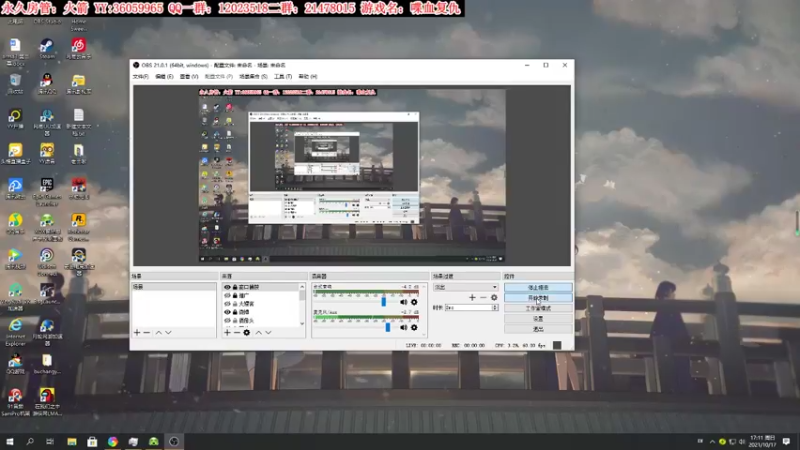The width and height of the screenshot is (800, 450).
Task: Open taskbar search magnifier
Action: [x=30, y=442]
